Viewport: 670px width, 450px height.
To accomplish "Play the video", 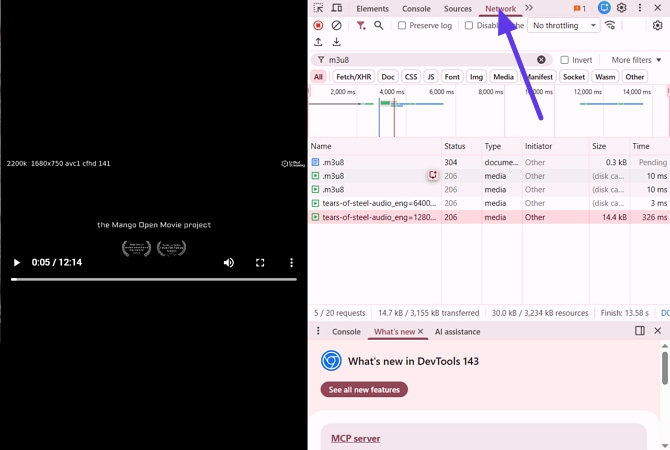I will click(x=16, y=262).
